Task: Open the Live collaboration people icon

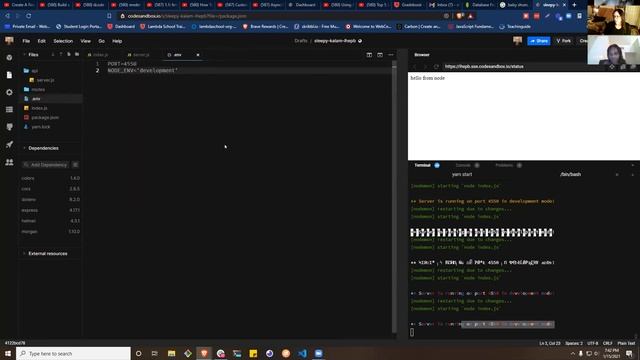Action: click(x=9, y=162)
